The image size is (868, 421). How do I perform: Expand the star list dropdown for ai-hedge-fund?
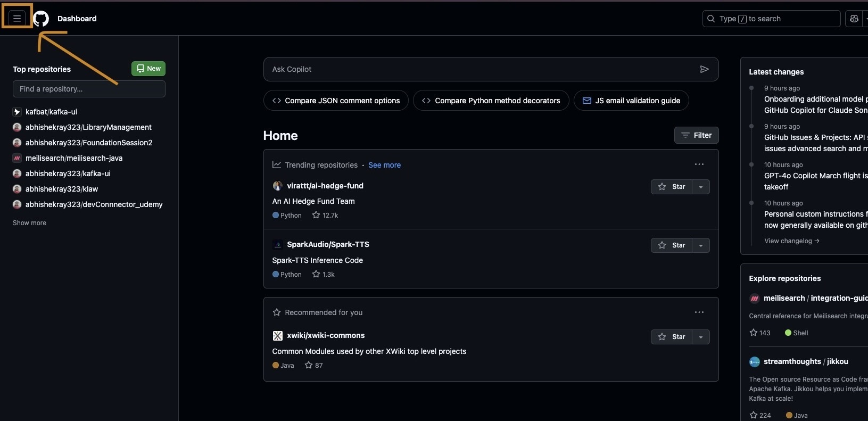pyautogui.click(x=701, y=187)
